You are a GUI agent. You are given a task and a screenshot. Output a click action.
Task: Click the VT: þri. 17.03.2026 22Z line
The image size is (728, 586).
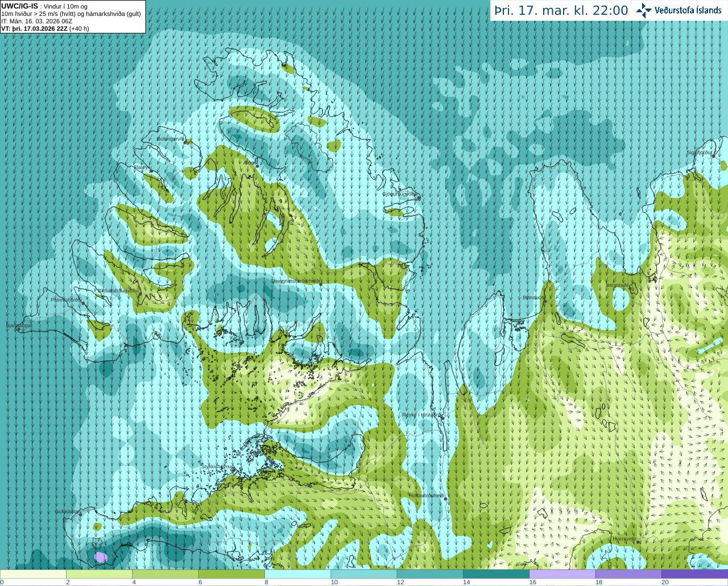pyautogui.click(x=45, y=28)
